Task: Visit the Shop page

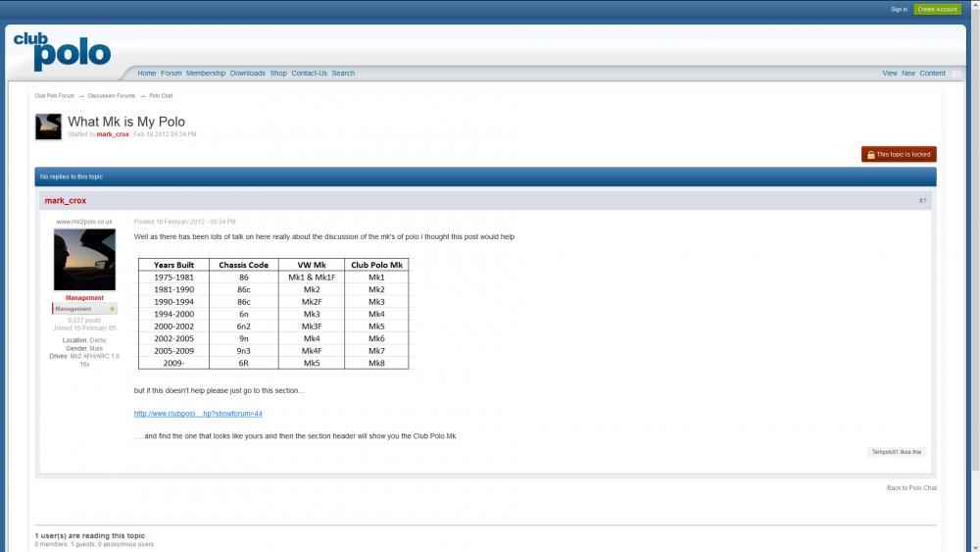Action: pos(278,74)
